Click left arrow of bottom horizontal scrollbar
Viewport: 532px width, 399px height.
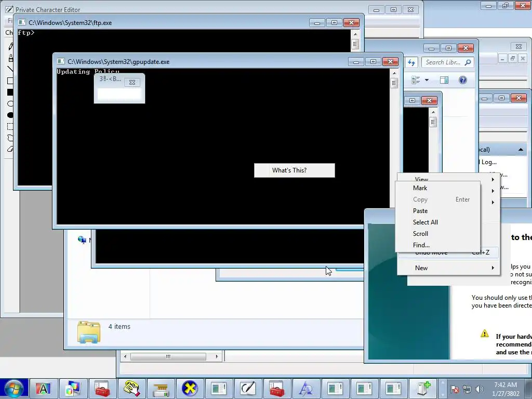point(126,356)
